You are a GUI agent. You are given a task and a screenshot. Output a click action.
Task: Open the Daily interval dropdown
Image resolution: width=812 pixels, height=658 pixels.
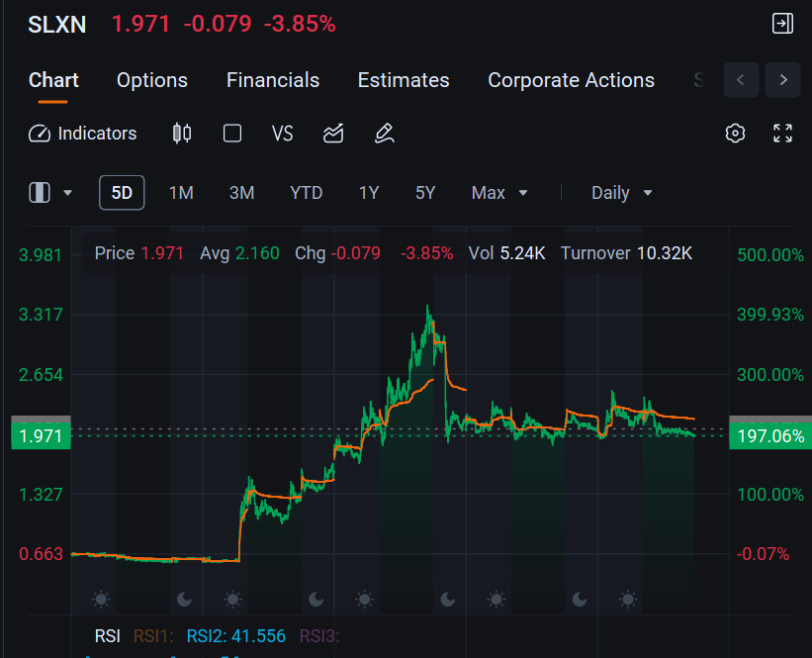click(x=621, y=193)
